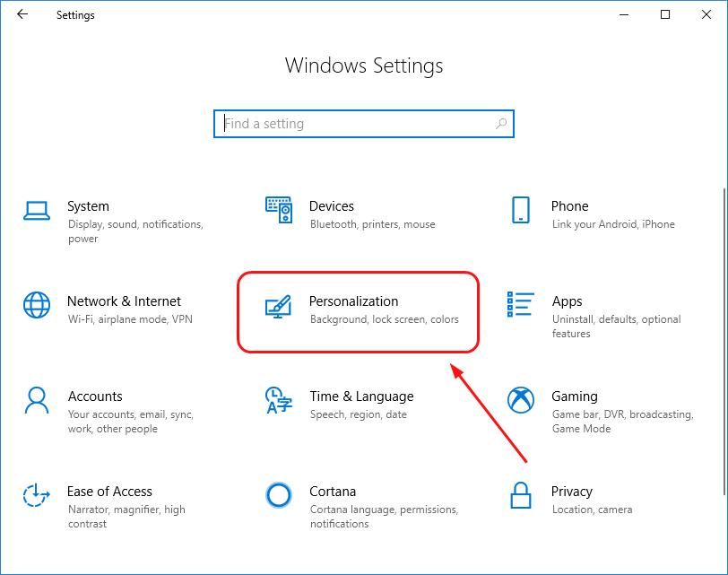
Task: Click the Find a setting field
Action: [x=363, y=124]
